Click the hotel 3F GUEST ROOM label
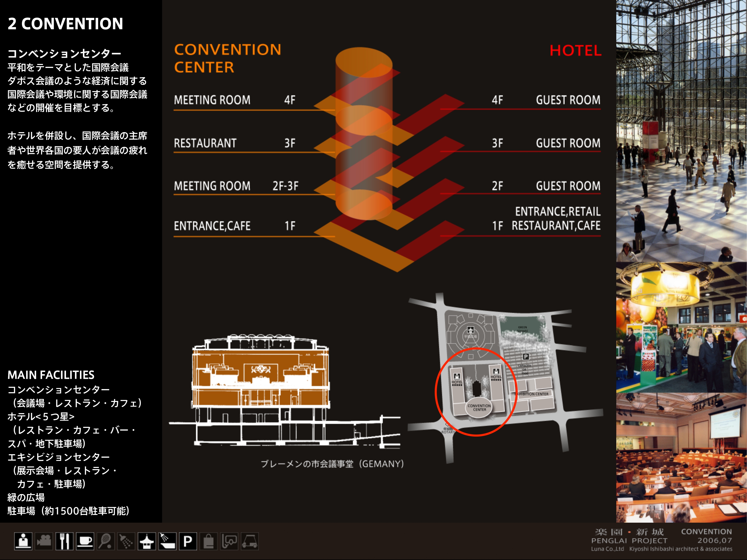The width and height of the screenshot is (747, 560). coord(546,143)
